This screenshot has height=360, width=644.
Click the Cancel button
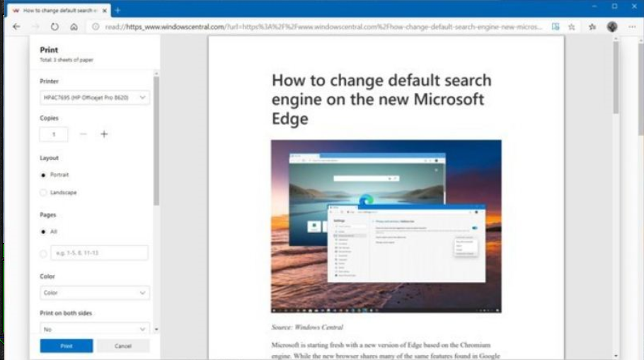(123, 346)
